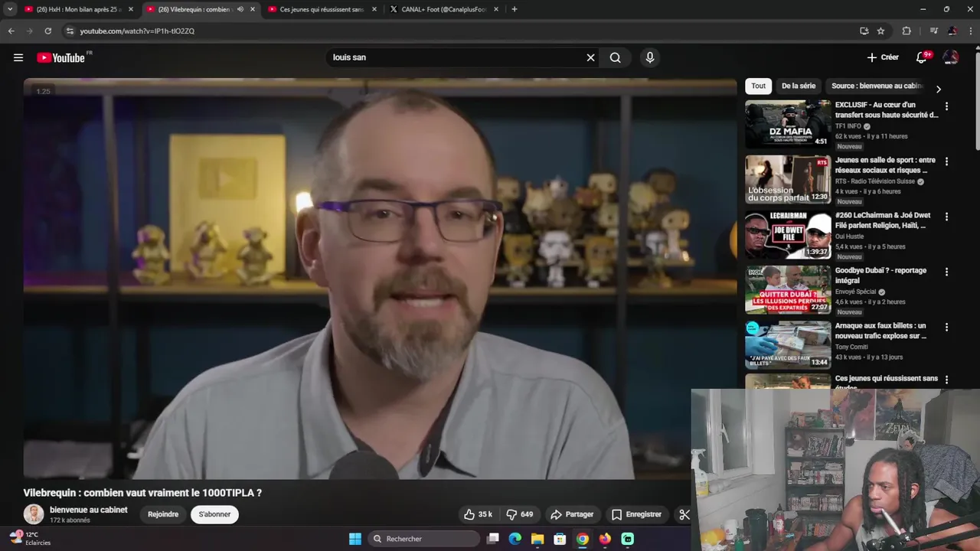Viewport: 980px width, 551px height.
Task: Click the taskbar Rechercher search box
Action: (423, 539)
